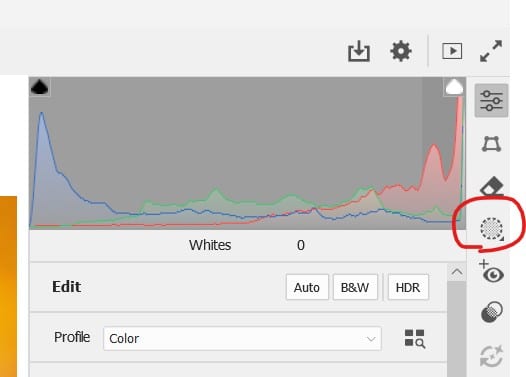Open the Masking tool circled in red
This screenshot has height=377, width=526.
(x=491, y=229)
